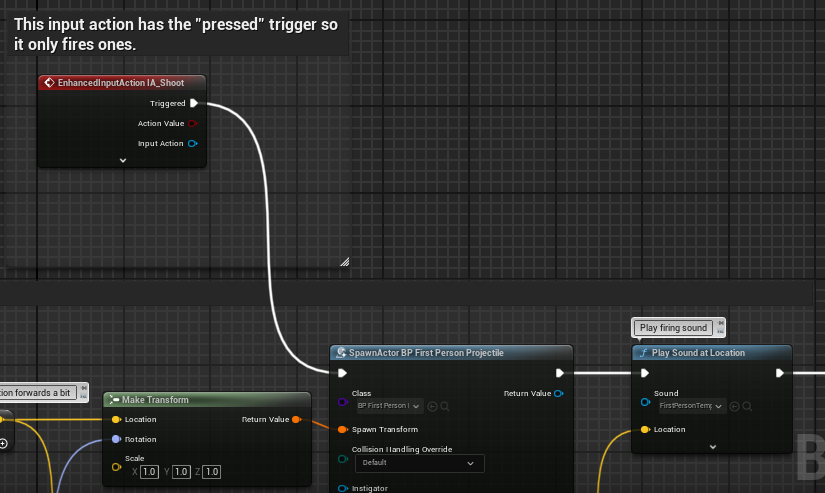Browse to Class asset with magnifier icon
The image size is (825, 493).
(x=445, y=406)
